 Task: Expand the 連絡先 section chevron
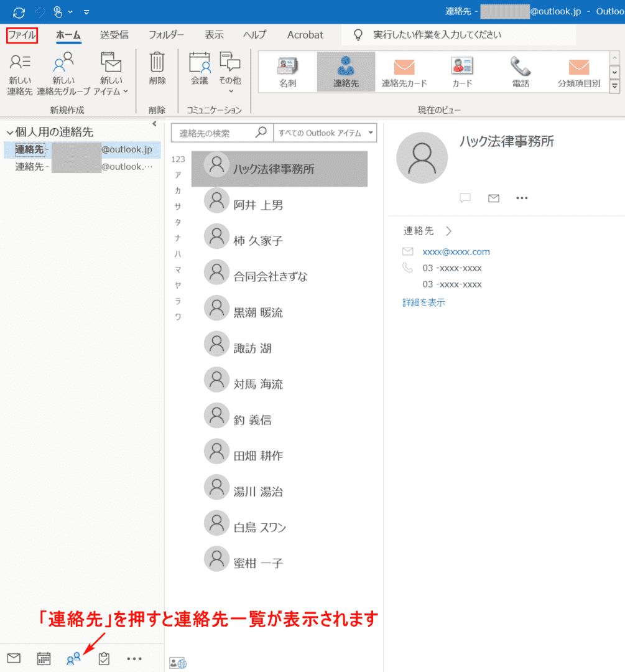coord(448,231)
